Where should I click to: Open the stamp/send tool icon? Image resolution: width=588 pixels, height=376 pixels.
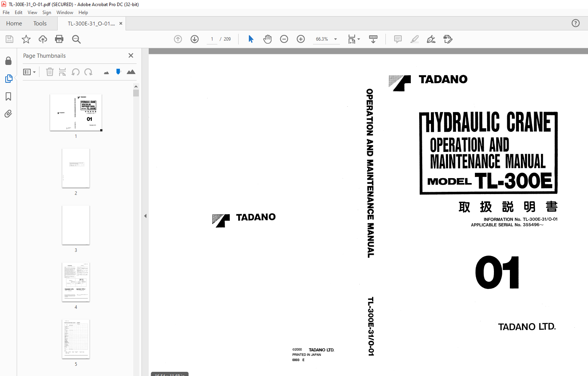tap(448, 39)
